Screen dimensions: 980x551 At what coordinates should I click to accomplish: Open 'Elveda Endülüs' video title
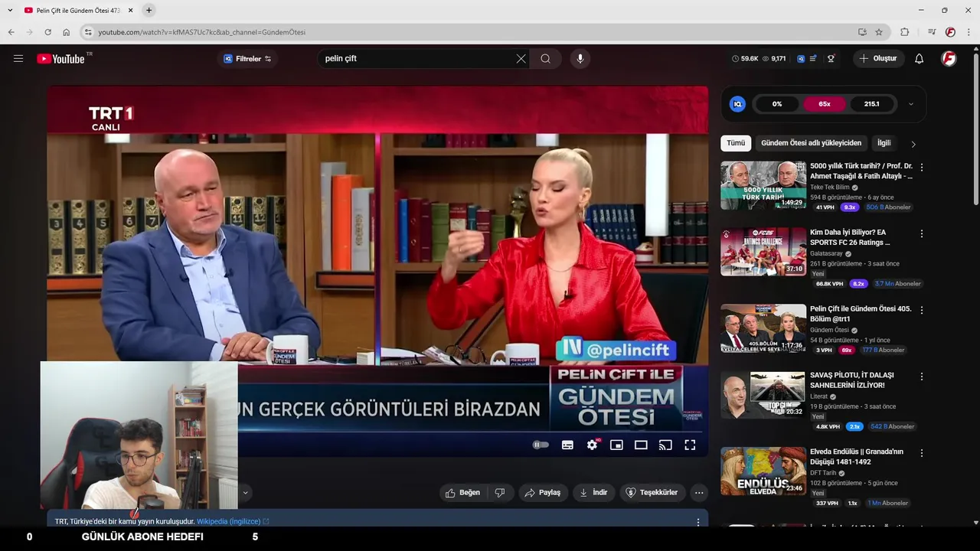pos(857,457)
